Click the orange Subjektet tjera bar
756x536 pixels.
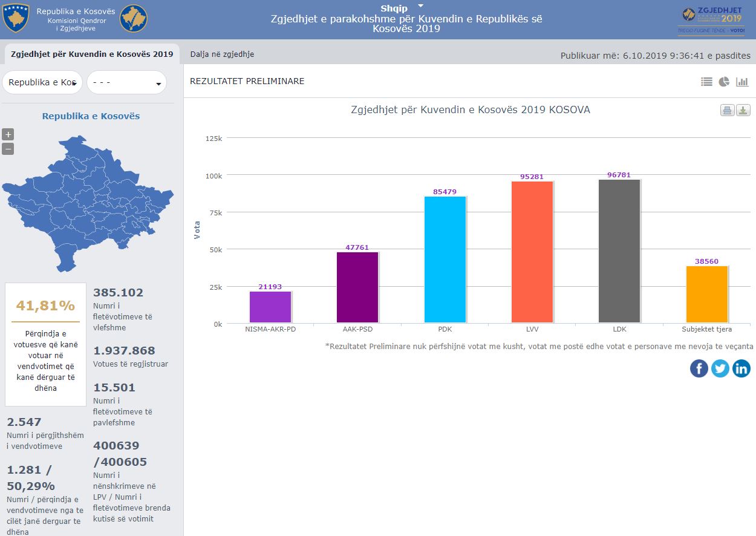pos(706,294)
